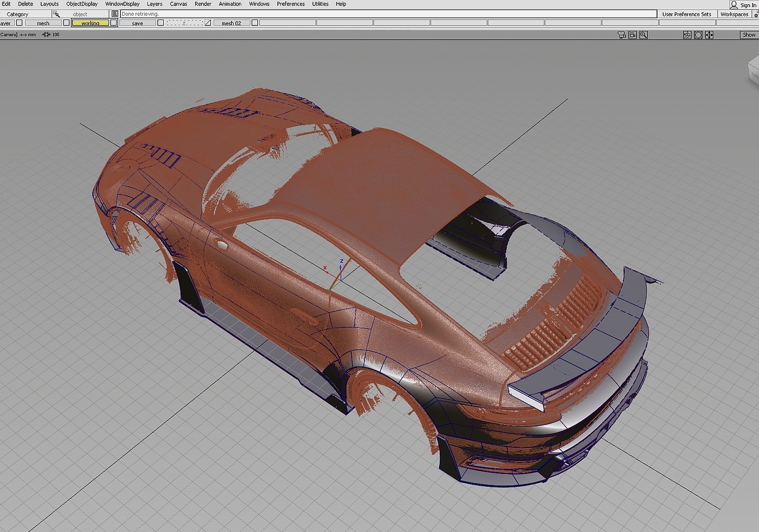759x532 pixels.
Task: Select the save layer button
Action: (x=138, y=23)
